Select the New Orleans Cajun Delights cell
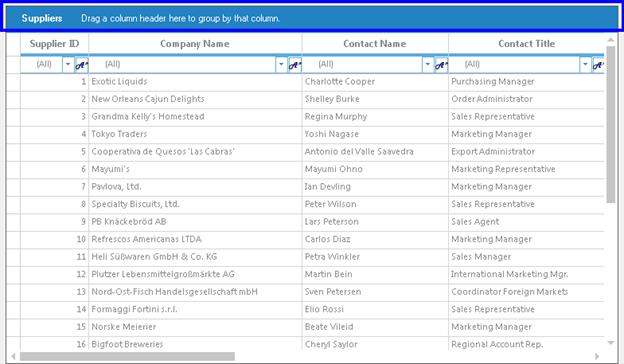The image size is (624, 364). point(195,99)
